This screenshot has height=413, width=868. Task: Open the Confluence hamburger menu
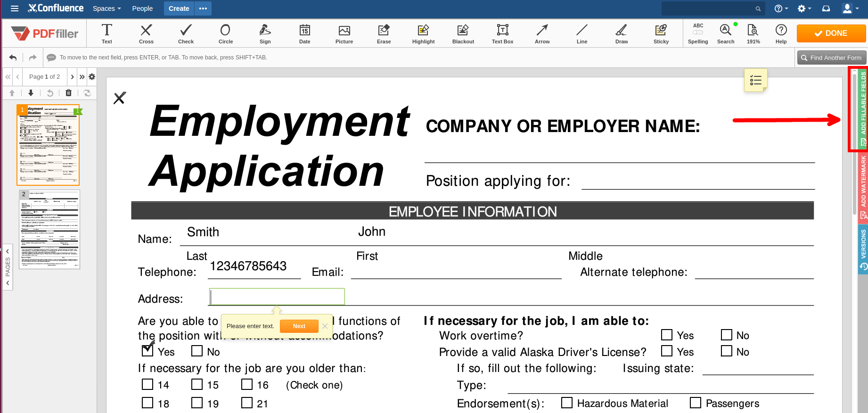15,8
